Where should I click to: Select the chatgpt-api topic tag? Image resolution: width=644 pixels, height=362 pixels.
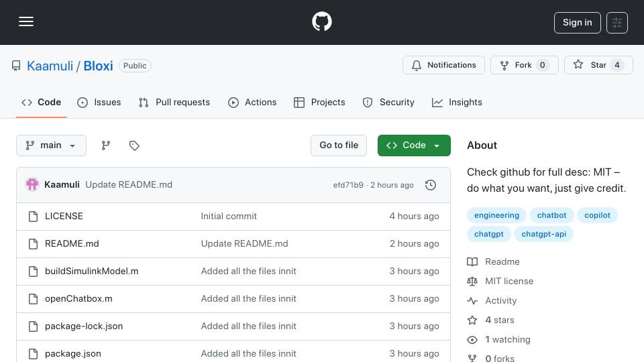[x=544, y=234]
